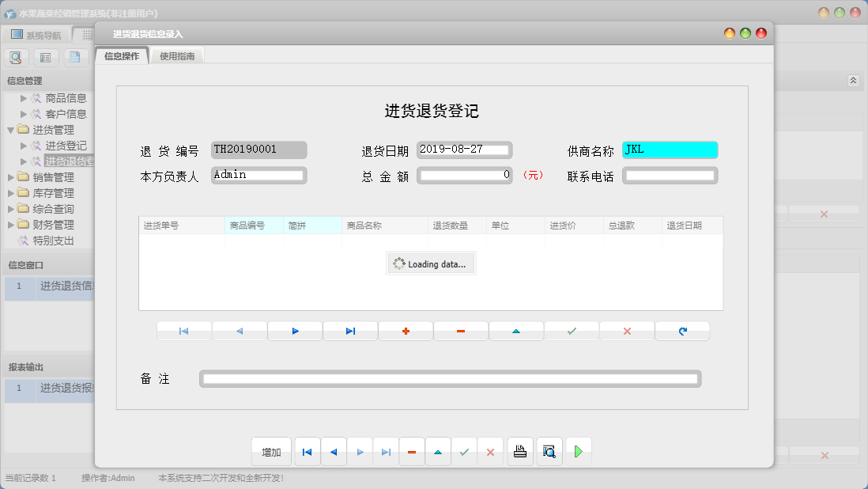Click the refresh records icon
This screenshot has width=868, height=489.
point(682,331)
